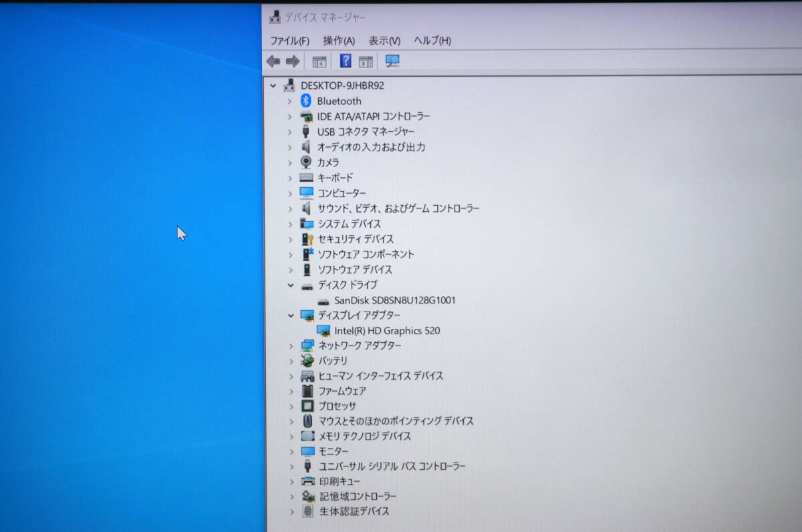Click the バッテリ battery icon

tap(307, 361)
